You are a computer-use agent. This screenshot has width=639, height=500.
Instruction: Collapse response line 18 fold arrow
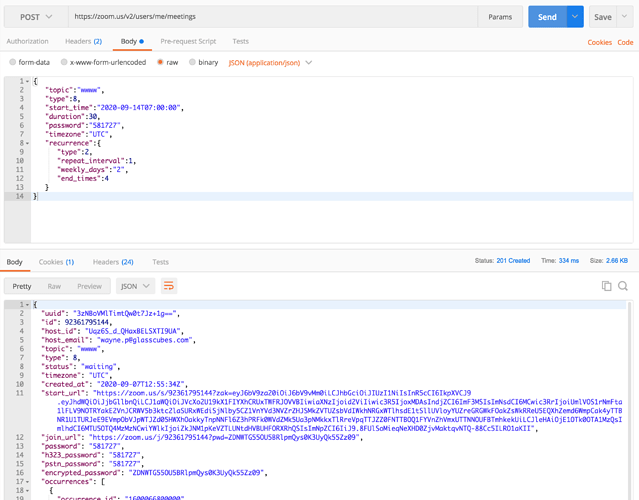tap(27, 491)
